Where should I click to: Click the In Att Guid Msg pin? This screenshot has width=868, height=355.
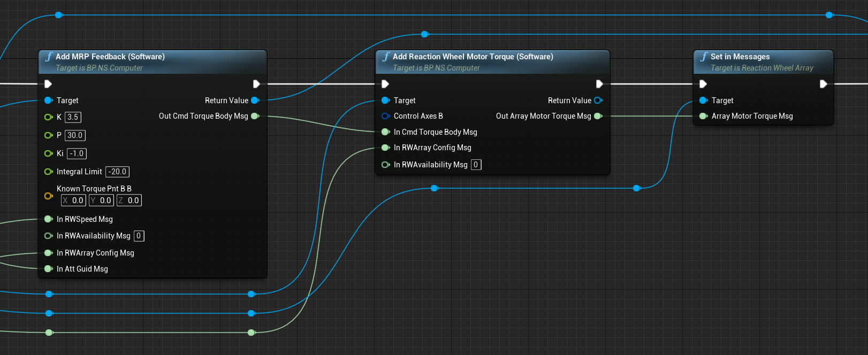click(x=48, y=269)
